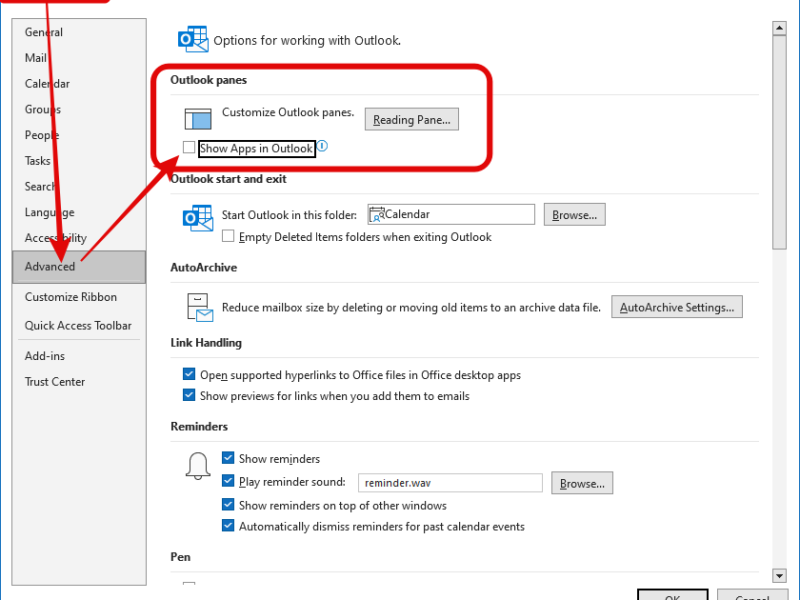Click the 'Outlook panes' section heading

[209, 80]
